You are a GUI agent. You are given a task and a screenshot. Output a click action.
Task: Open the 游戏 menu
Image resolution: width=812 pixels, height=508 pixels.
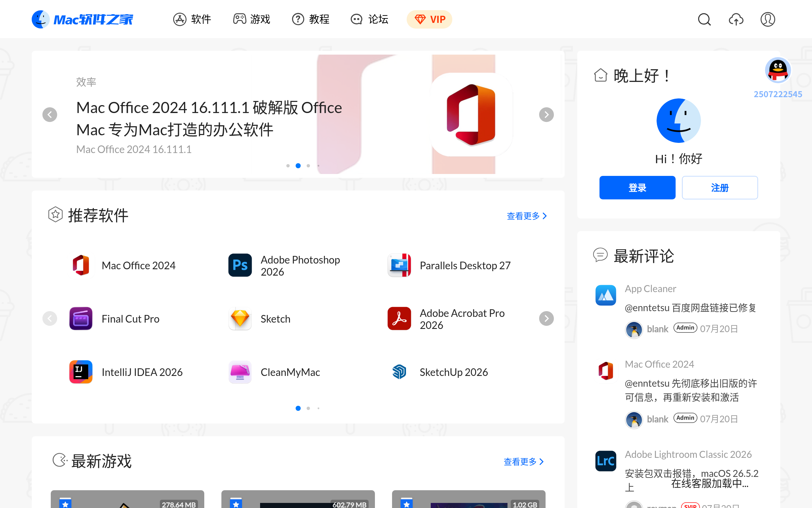(x=252, y=19)
